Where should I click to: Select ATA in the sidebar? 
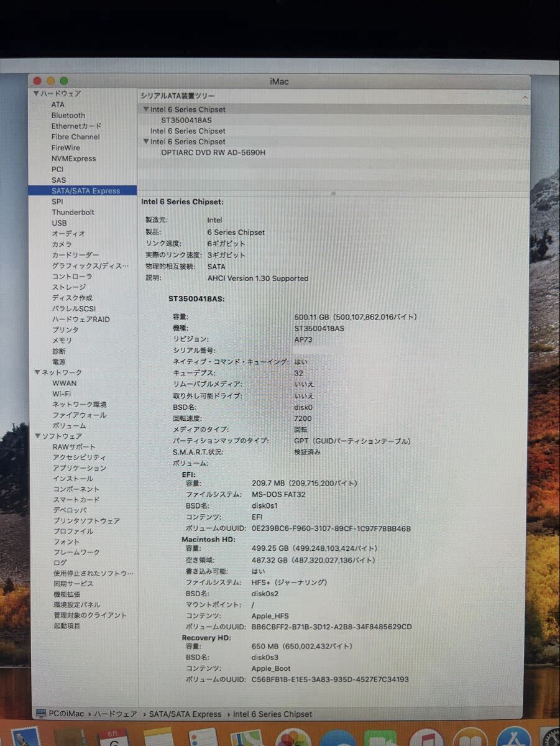pos(58,104)
